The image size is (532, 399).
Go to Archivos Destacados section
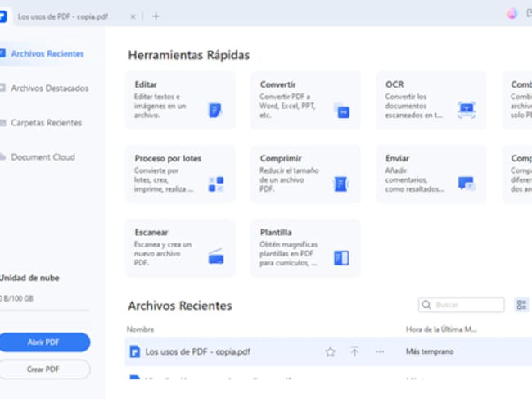(x=49, y=88)
